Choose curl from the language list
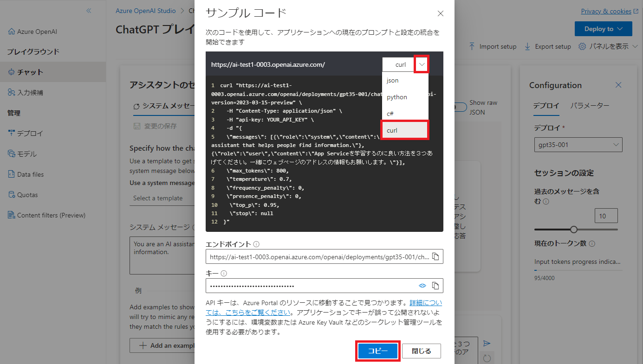Screen dimensions: 643x364 (x=404, y=130)
